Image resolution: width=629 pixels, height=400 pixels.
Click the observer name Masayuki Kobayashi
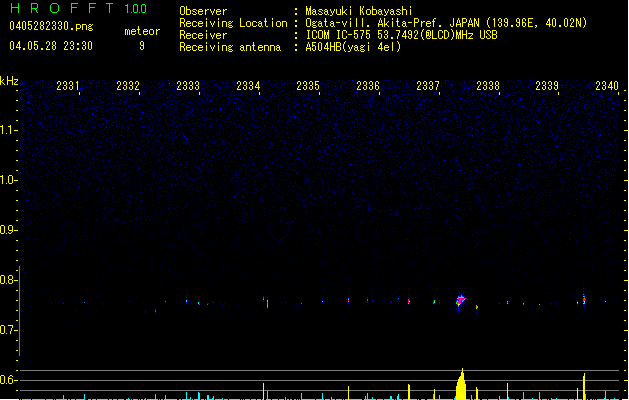(x=359, y=11)
